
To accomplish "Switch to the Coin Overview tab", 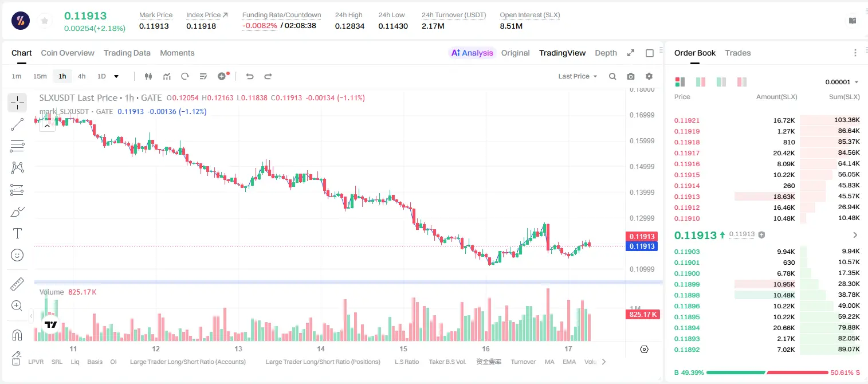I will (68, 53).
